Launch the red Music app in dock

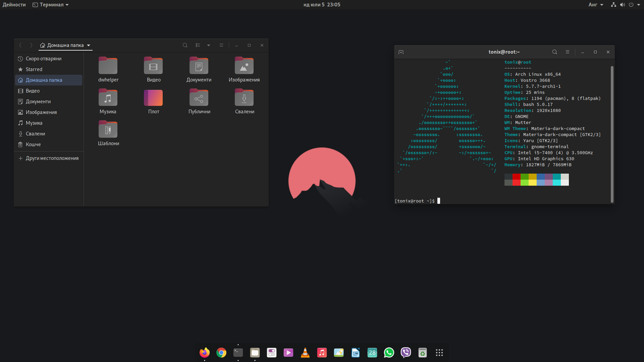pyautogui.click(x=322, y=352)
